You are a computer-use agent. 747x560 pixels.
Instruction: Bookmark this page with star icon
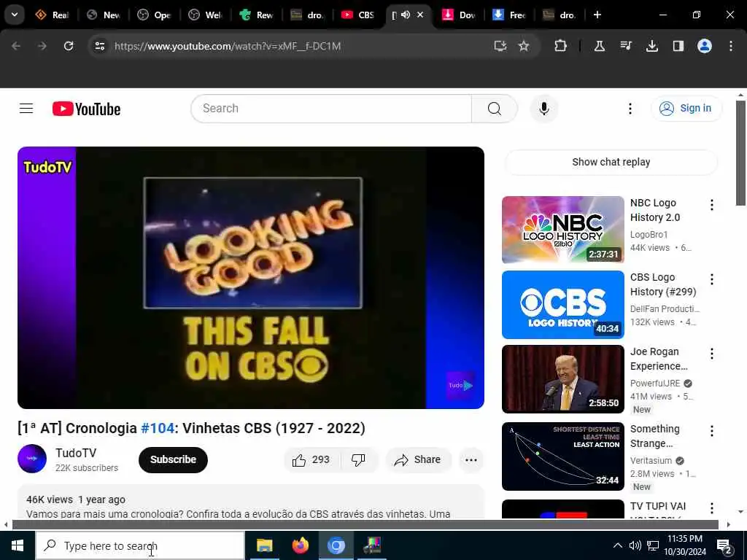[x=524, y=46]
